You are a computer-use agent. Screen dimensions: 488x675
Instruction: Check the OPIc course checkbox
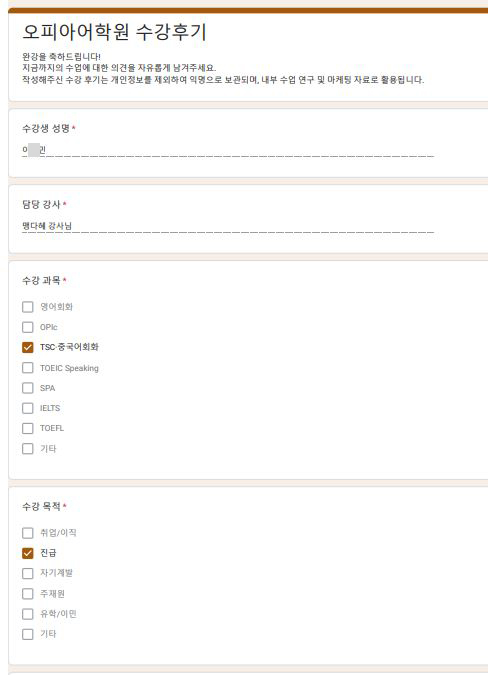click(x=28, y=327)
